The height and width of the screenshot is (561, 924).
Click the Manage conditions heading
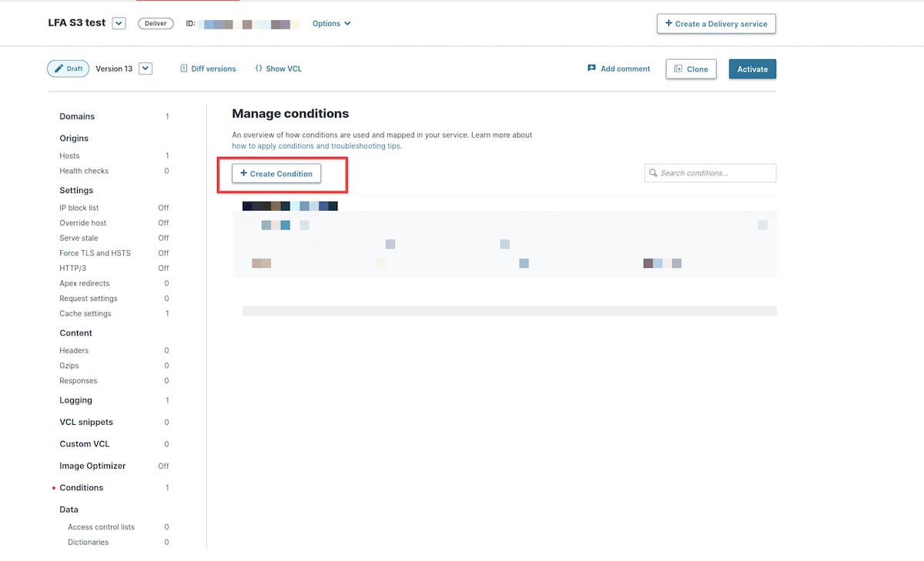tap(290, 114)
